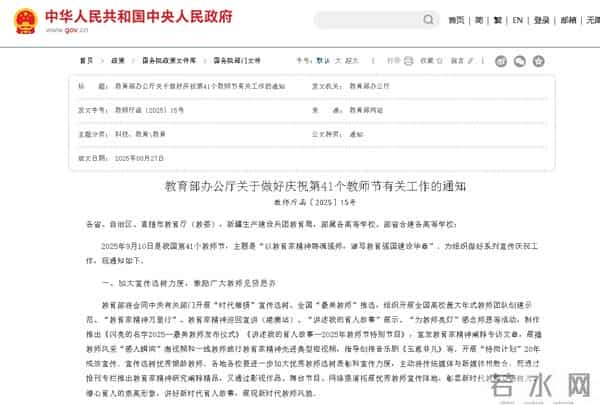
Task: Switch to traditional Chinese (繁)
Action: click(497, 20)
